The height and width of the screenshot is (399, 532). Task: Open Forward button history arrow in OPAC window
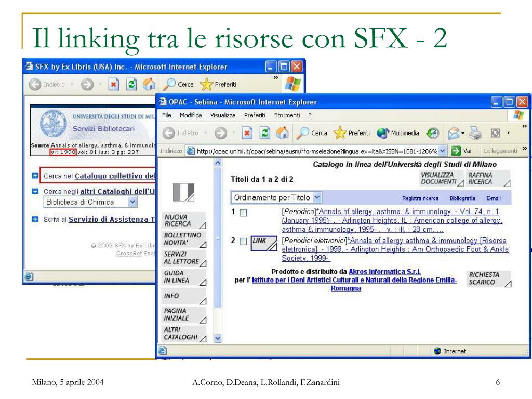[x=233, y=133]
